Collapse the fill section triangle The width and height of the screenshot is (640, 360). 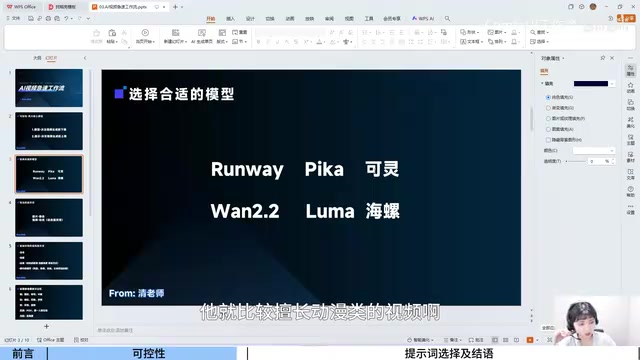(542, 83)
